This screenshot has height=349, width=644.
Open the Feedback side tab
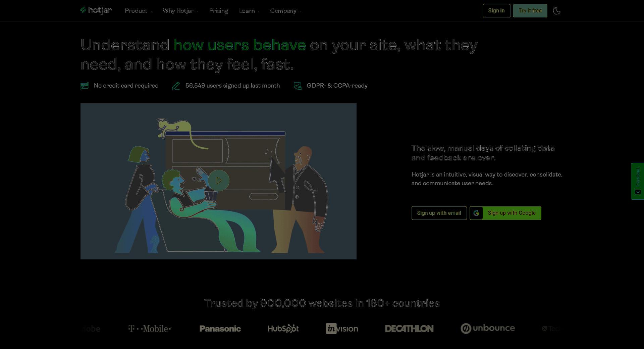pyautogui.click(x=638, y=181)
